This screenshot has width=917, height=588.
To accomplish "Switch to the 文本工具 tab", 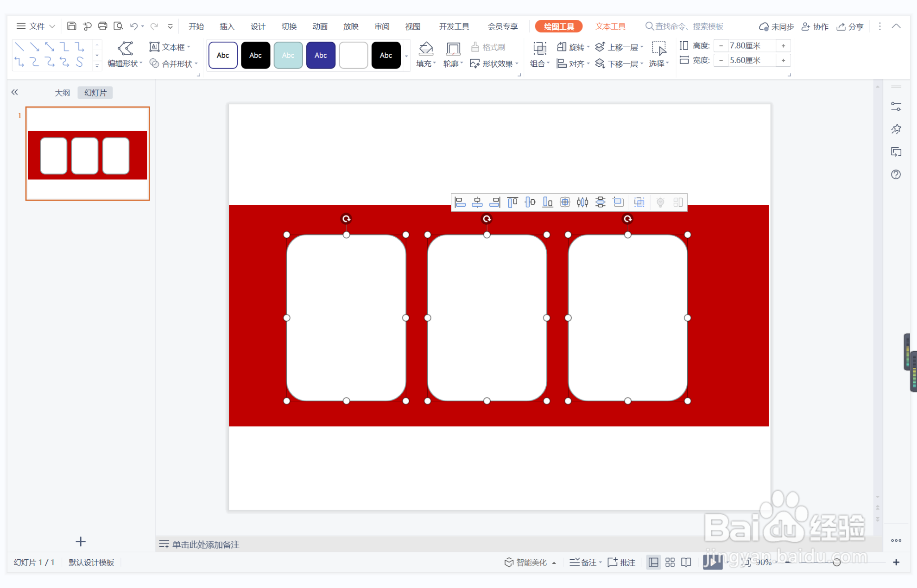I will coord(610,26).
